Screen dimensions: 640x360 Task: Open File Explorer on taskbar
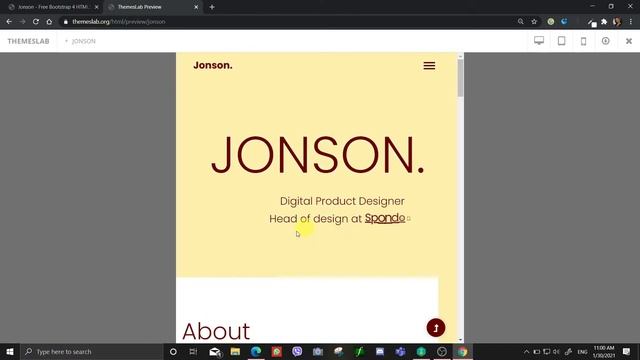pyautogui.click(x=236, y=351)
